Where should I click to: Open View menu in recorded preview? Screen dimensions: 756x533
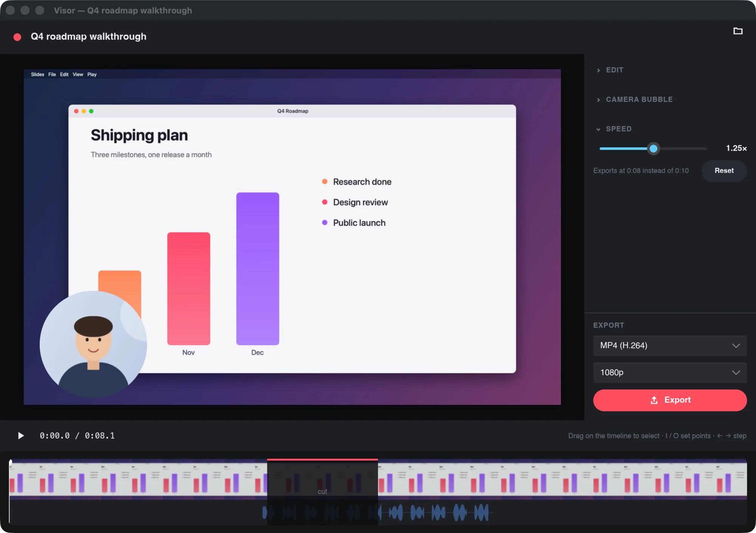[78, 74]
